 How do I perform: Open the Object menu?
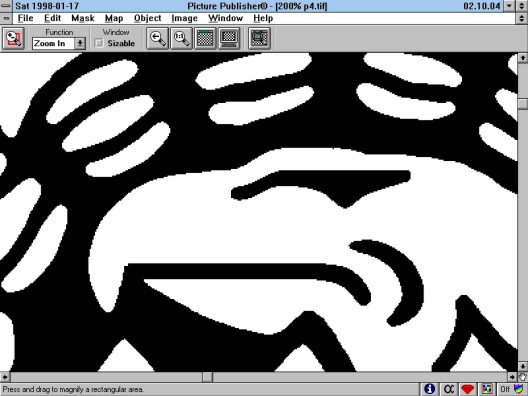click(x=147, y=18)
